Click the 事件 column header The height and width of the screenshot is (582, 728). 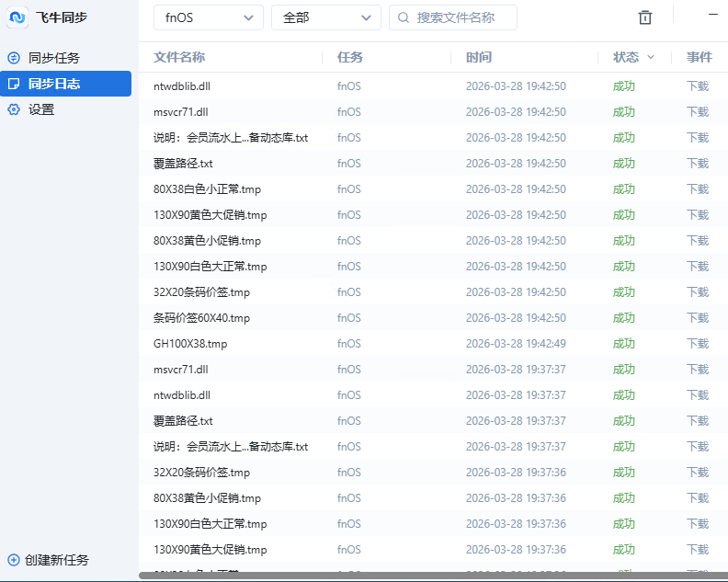[x=700, y=57]
